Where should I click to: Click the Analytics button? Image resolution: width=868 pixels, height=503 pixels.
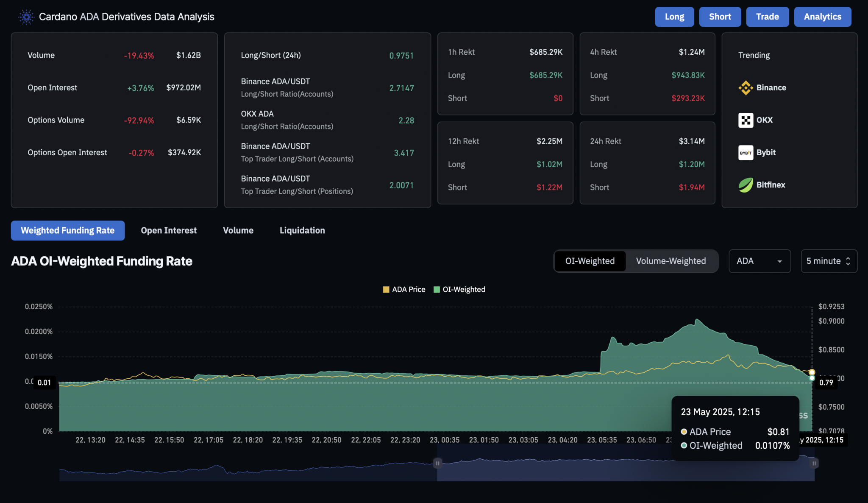coord(822,17)
